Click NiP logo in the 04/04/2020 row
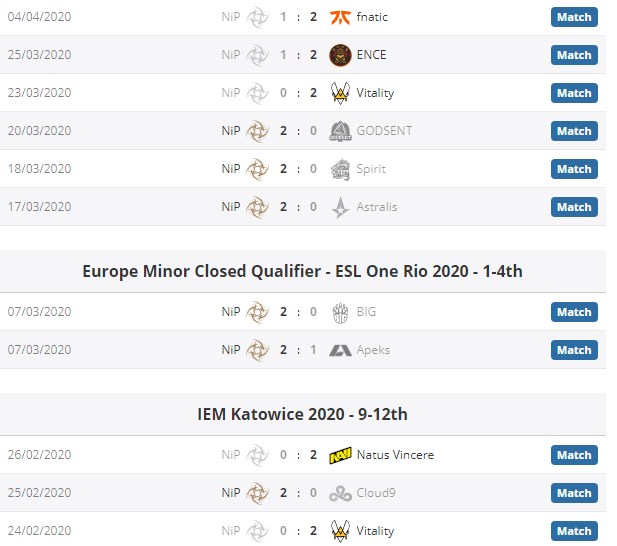The image size is (617, 546). click(x=257, y=17)
